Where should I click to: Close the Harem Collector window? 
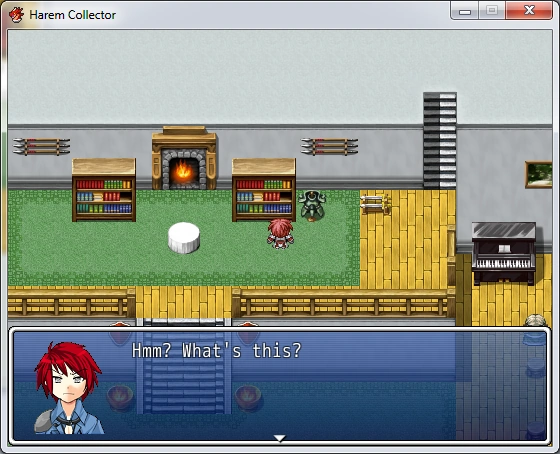coord(529,11)
